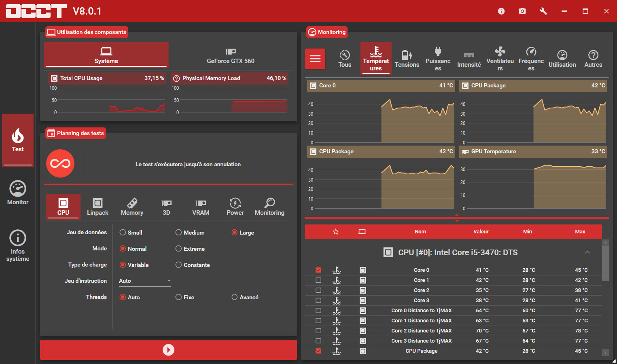The width and height of the screenshot is (617, 364).
Task: Click the infinite loop test schedule icon
Action: click(60, 164)
